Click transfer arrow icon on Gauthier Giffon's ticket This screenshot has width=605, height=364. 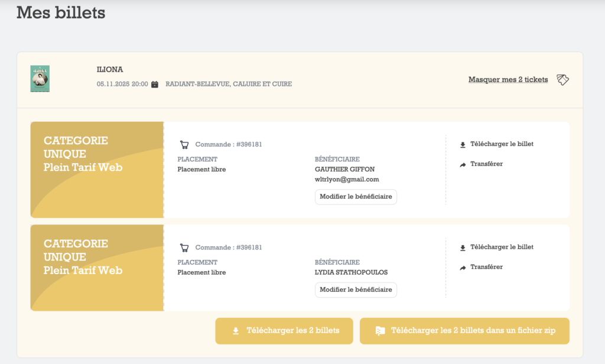(463, 164)
